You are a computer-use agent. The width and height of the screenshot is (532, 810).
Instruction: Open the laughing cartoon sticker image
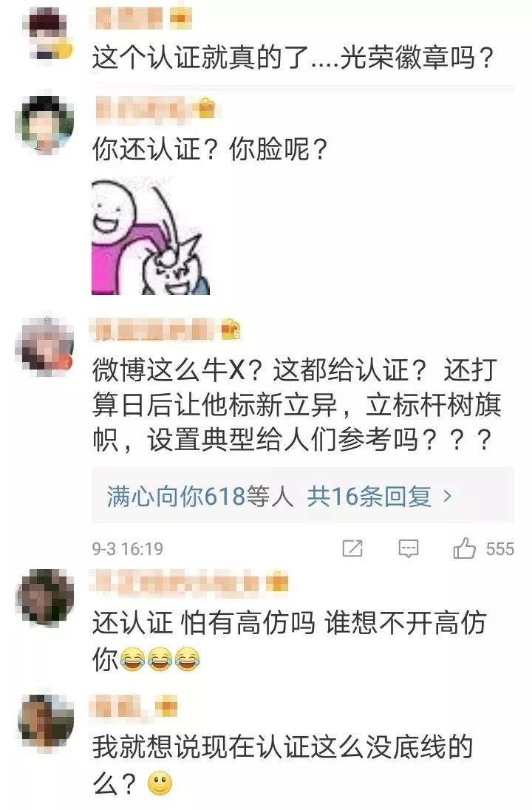click(150, 236)
